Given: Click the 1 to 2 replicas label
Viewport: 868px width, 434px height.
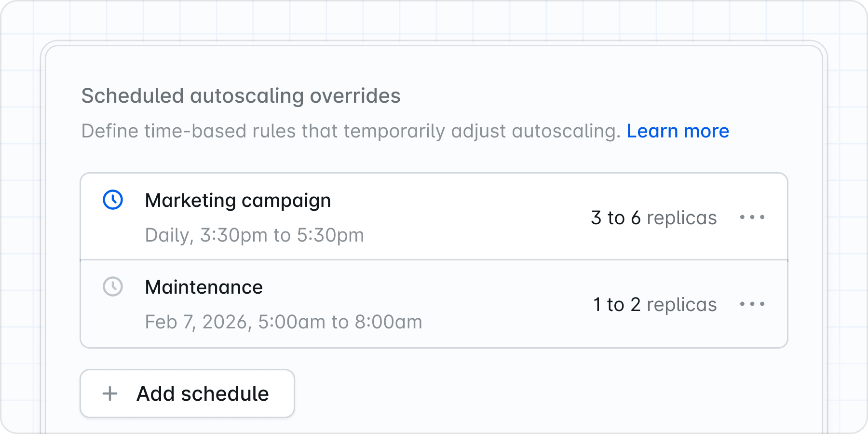Looking at the screenshot, I should [x=654, y=304].
